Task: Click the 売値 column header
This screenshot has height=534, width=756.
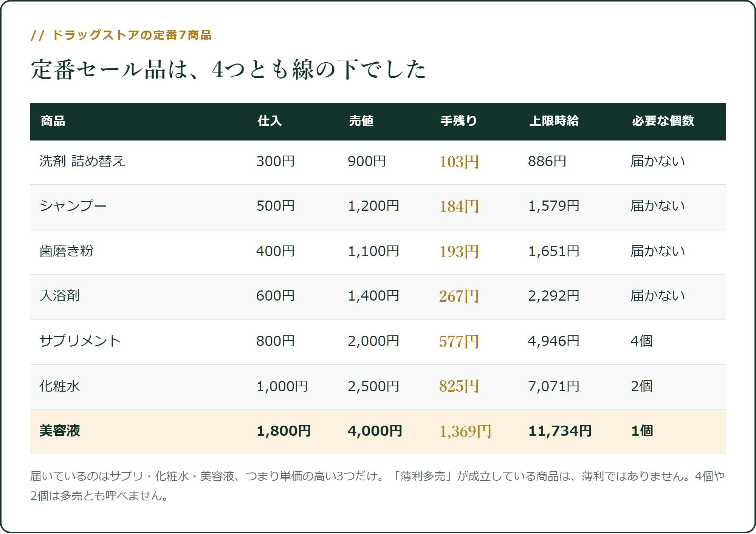Action: (361, 121)
